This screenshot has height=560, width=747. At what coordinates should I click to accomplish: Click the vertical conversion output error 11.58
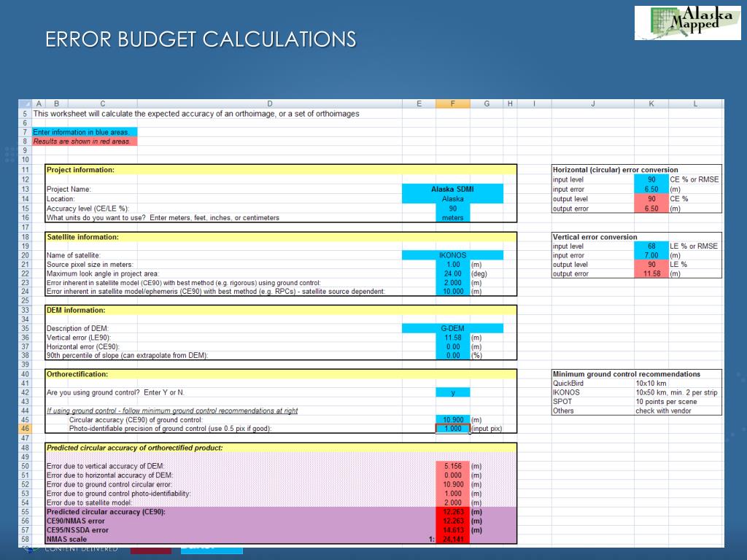click(651, 273)
